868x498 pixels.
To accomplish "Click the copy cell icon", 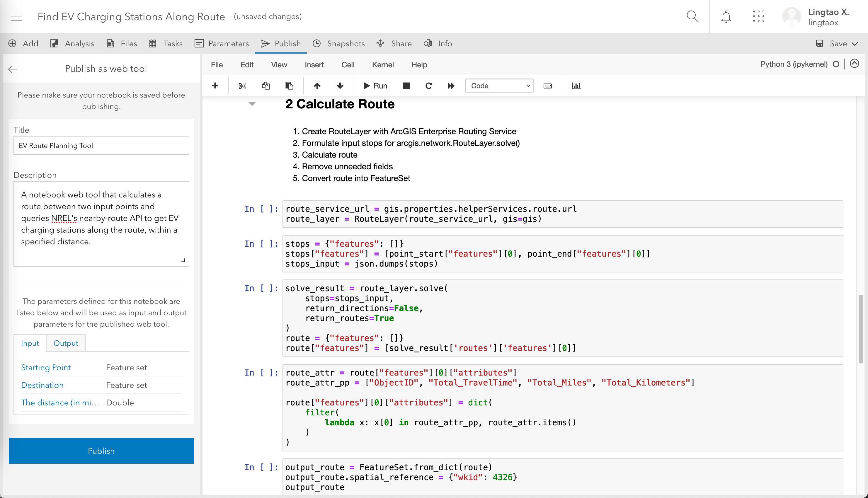I will pyautogui.click(x=265, y=86).
